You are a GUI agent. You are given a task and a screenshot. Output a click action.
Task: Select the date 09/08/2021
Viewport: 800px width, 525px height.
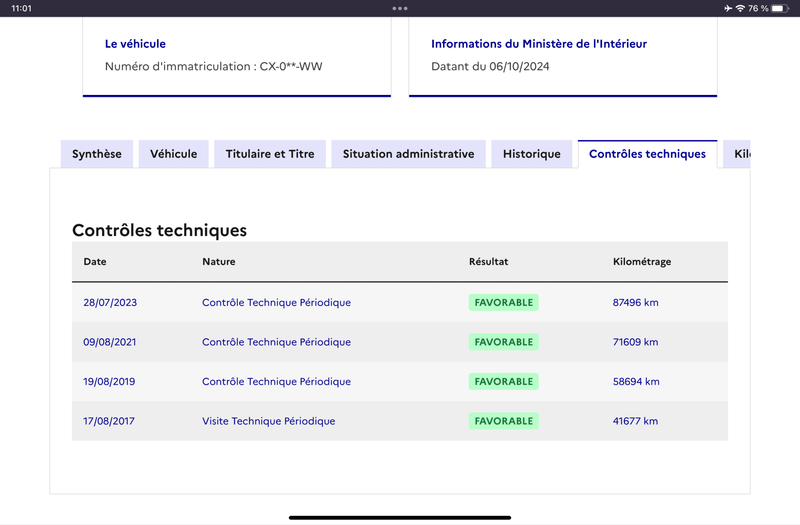click(x=110, y=342)
